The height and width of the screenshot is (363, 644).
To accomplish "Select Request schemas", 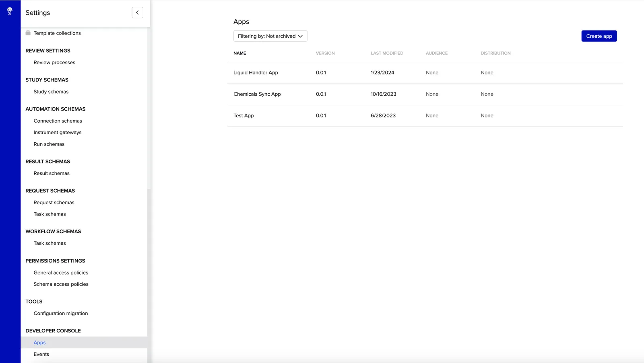I will [x=54, y=203].
